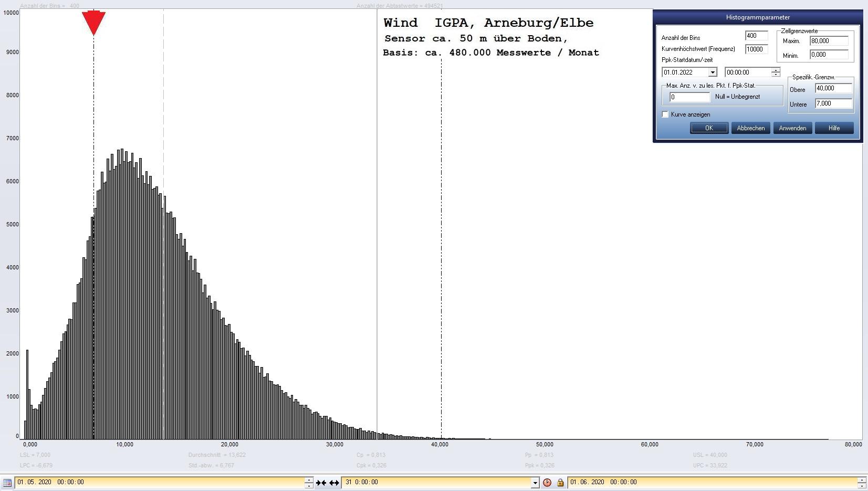This screenshot has width=868, height=491.
Task: Click the Anwenden button
Action: pyautogui.click(x=792, y=128)
